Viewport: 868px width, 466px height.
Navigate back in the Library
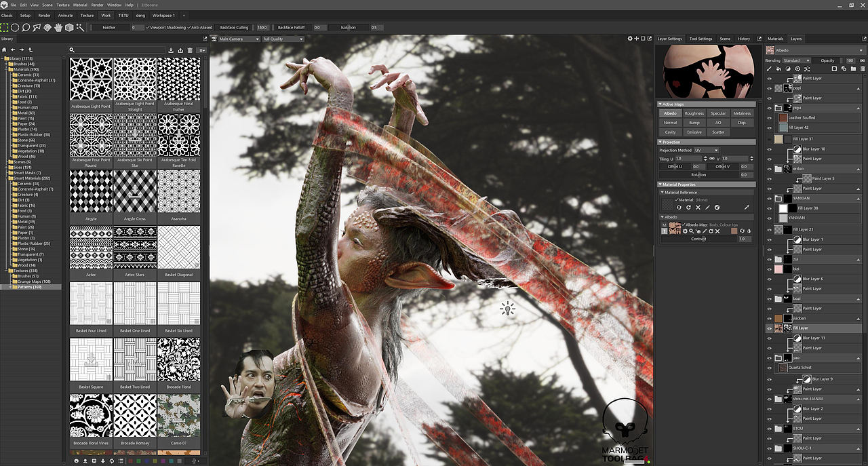[x=13, y=50]
